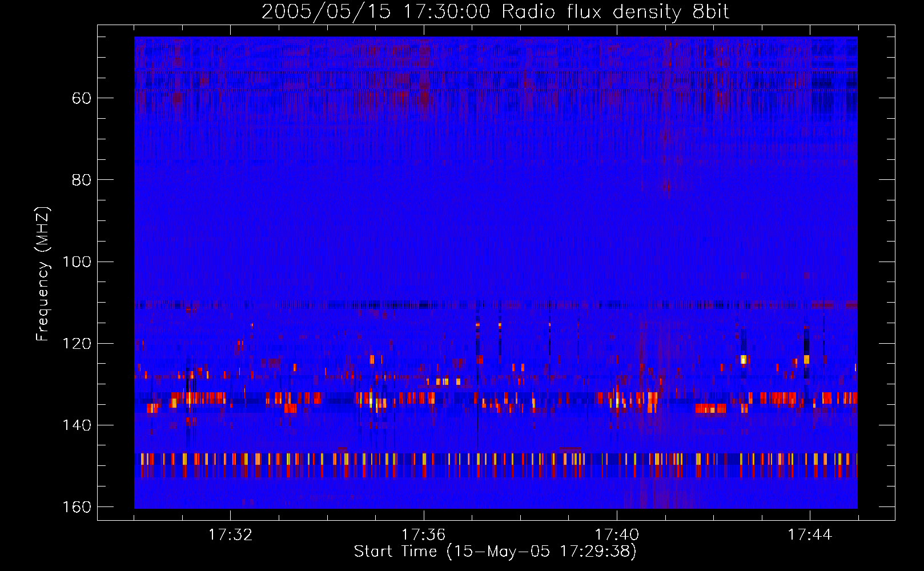
Task: Click the 17:36 time tick label
Action: 423,534
